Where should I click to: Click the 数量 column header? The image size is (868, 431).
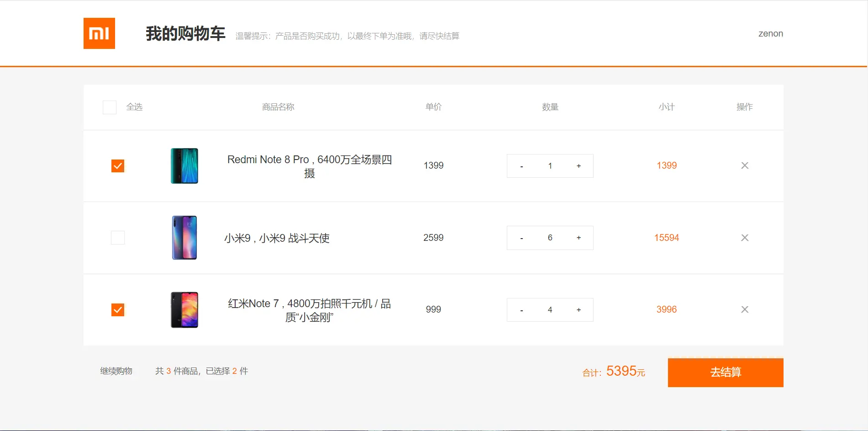(x=550, y=107)
